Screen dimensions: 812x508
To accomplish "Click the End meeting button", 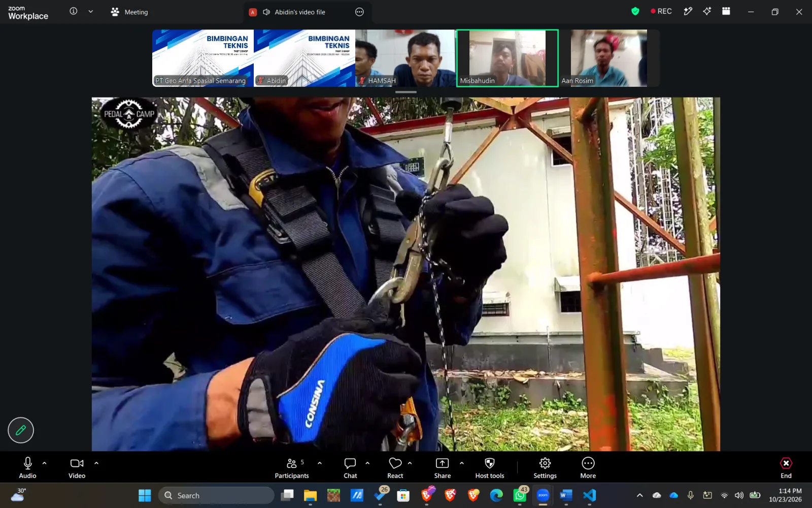I will click(786, 468).
